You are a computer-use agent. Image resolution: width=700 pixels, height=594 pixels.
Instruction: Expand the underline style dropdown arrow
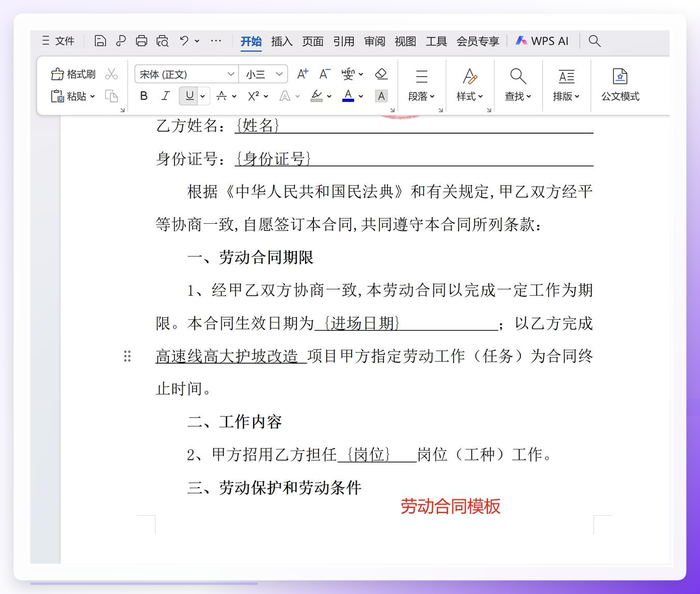point(203,96)
